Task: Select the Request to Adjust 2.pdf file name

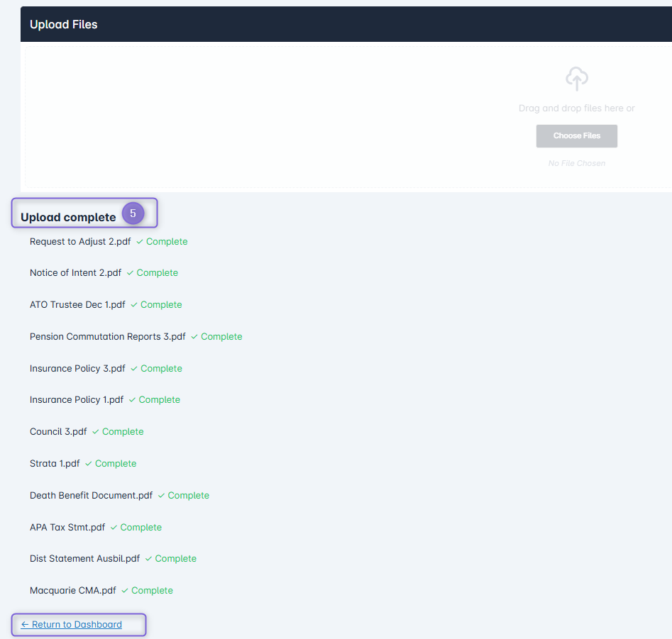Action: (x=80, y=242)
